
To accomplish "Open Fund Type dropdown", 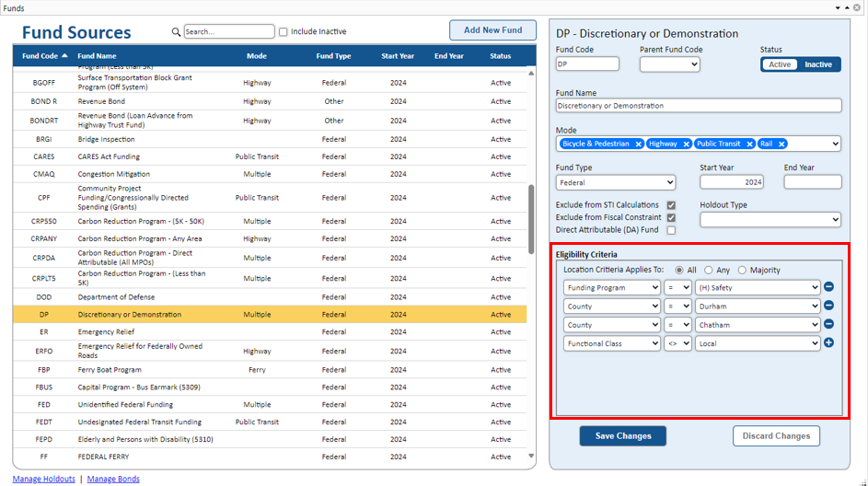I will coord(616,182).
